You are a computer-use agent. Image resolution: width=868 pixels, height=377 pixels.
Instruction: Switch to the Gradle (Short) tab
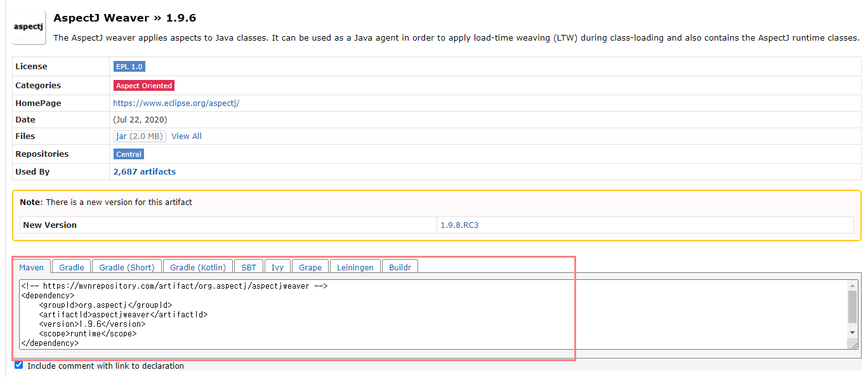(x=127, y=267)
